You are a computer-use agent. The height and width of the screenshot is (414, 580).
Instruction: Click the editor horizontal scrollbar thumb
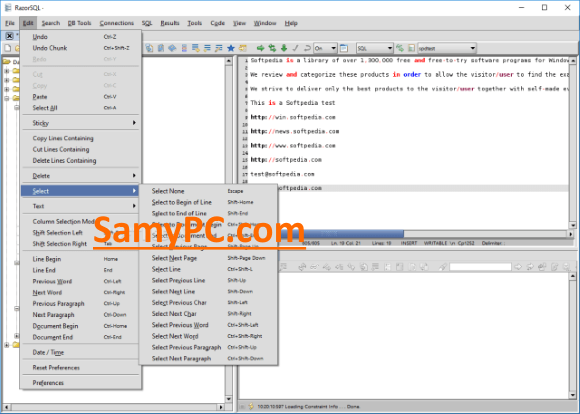pos(342,233)
